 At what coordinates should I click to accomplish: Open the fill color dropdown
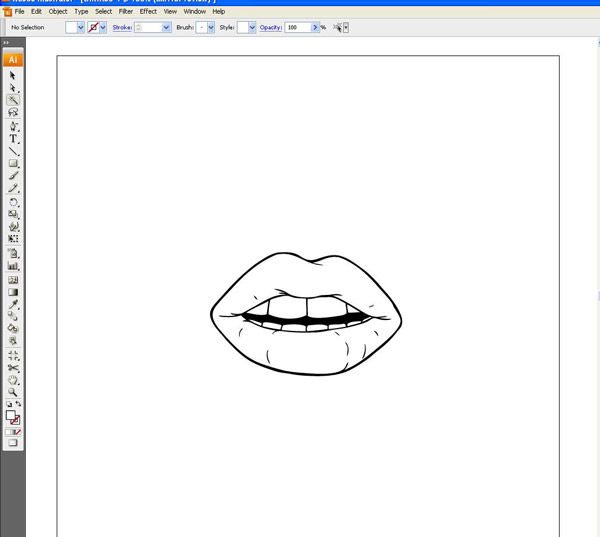click(81, 28)
